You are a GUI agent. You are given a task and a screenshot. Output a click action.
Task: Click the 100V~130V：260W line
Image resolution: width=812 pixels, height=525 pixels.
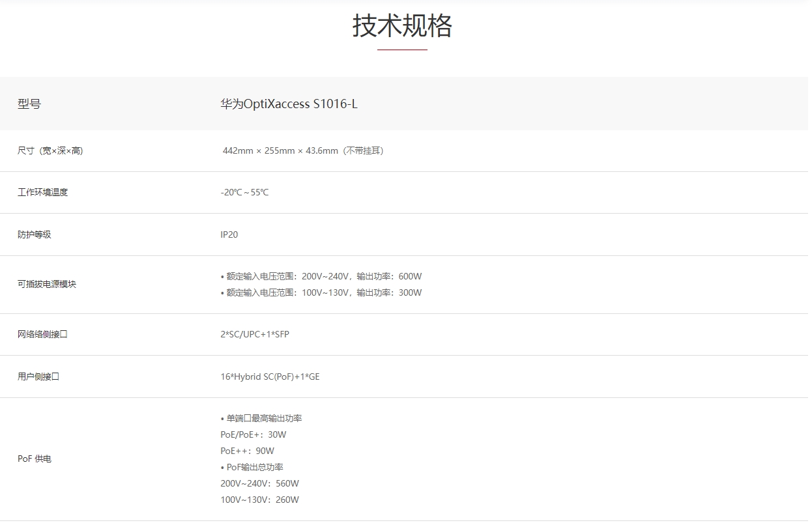click(x=260, y=500)
